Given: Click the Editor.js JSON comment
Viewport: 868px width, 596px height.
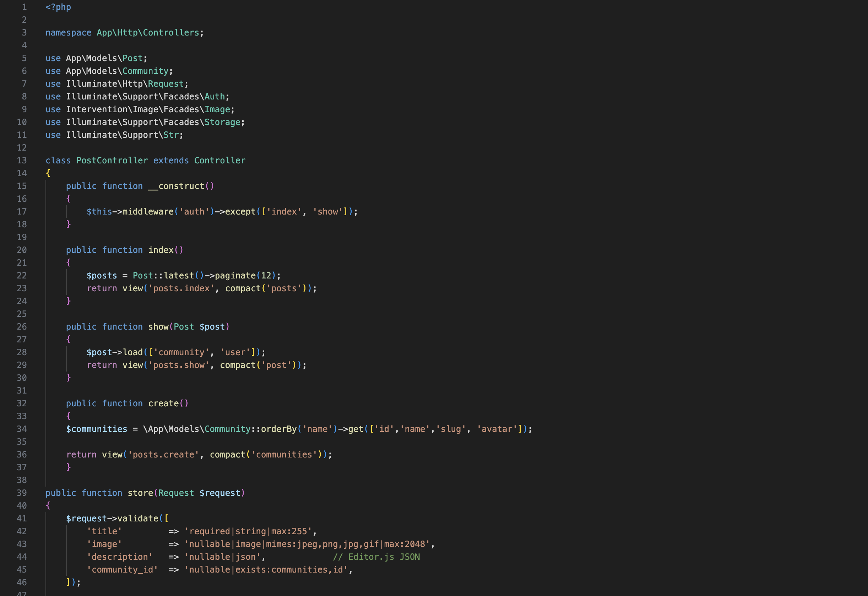Looking at the screenshot, I should 376,557.
